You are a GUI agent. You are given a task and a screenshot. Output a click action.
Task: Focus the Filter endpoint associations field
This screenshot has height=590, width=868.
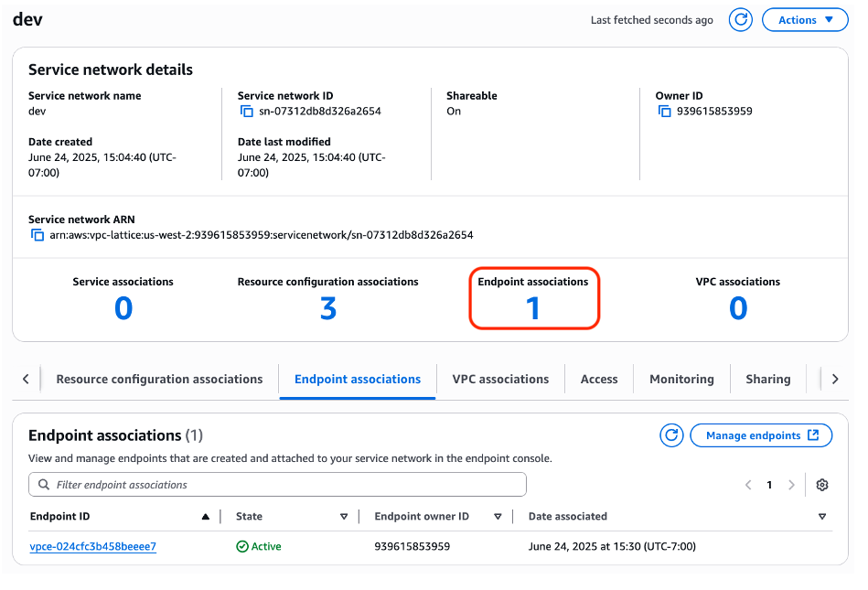click(277, 485)
